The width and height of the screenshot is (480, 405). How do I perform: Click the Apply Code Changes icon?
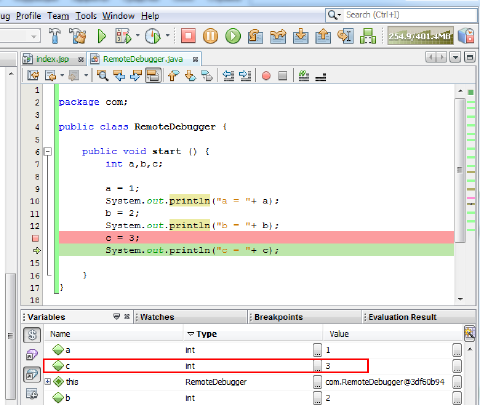[368, 36]
